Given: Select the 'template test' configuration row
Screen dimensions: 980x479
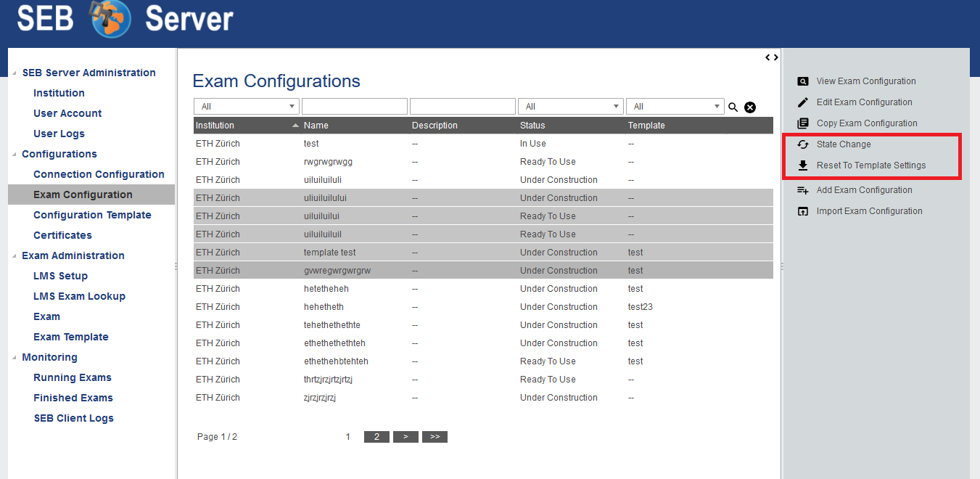Looking at the screenshot, I should click(330, 253).
